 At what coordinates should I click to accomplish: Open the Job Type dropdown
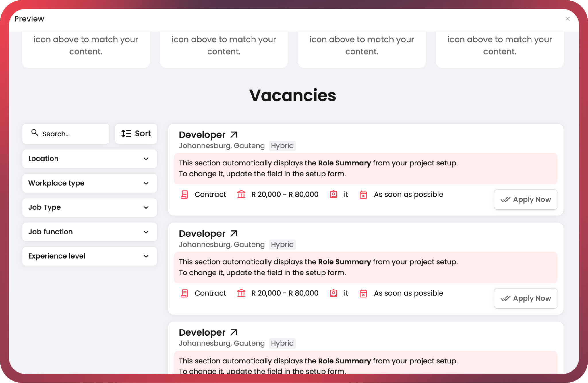click(x=90, y=207)
